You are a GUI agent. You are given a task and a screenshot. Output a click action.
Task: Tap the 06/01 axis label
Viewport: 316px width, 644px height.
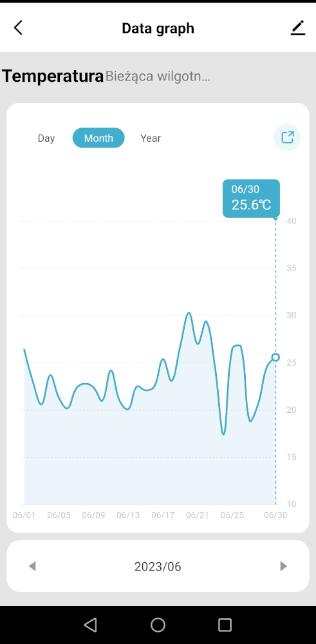tap(24, 515)
